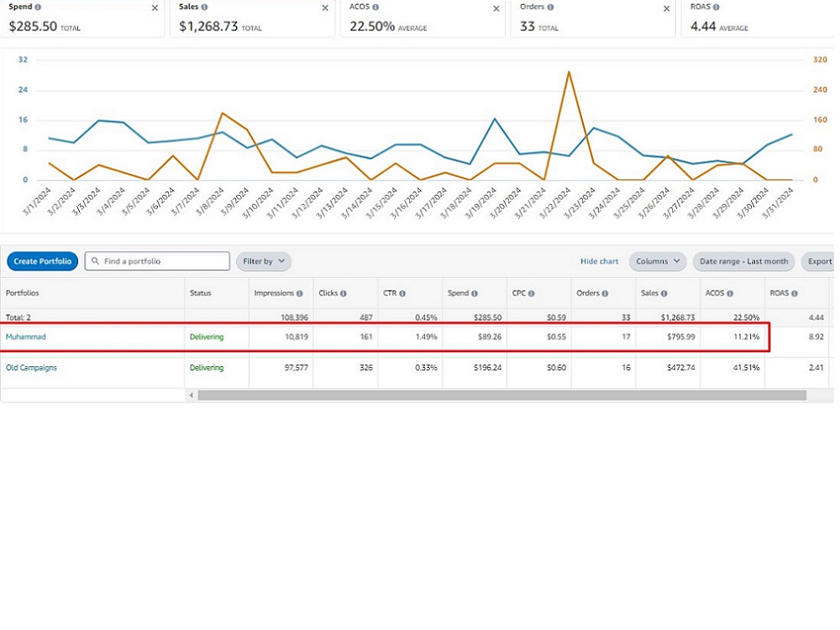This screenshot has width=840, height=630.
Task: Click the 10,819 impressions cell for Muhammad
Action: click(x=297, y=337)
